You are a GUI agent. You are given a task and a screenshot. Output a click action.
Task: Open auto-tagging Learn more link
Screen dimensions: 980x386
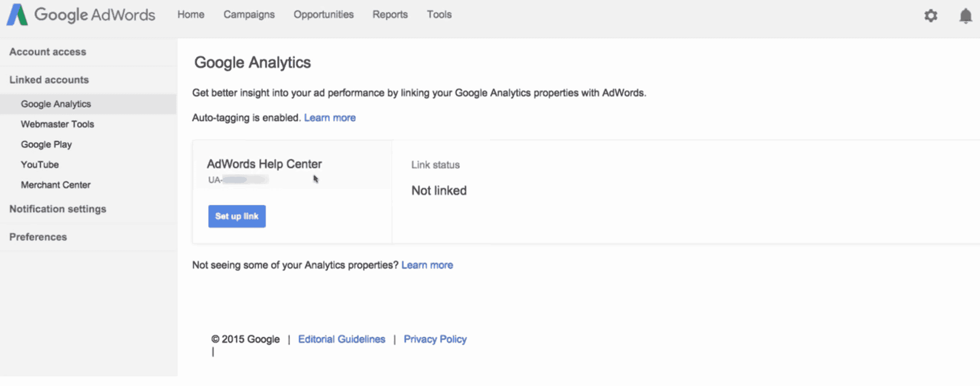(x=330, y=118)
